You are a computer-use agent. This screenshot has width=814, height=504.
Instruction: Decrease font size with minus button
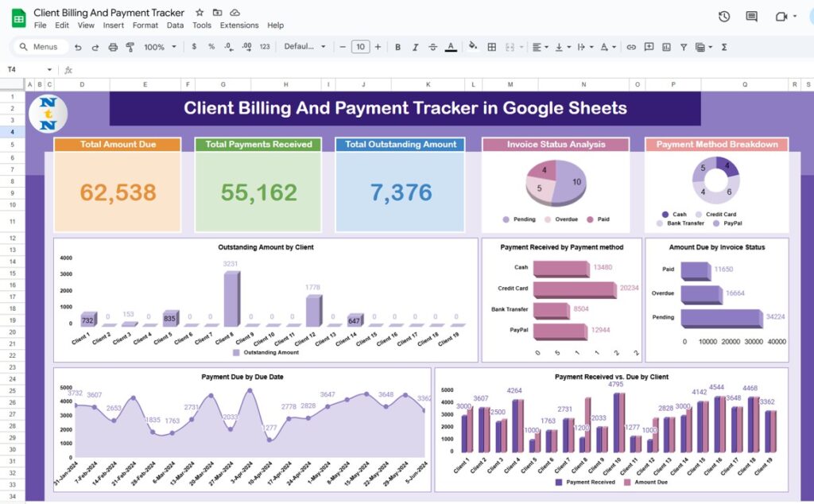343,47
